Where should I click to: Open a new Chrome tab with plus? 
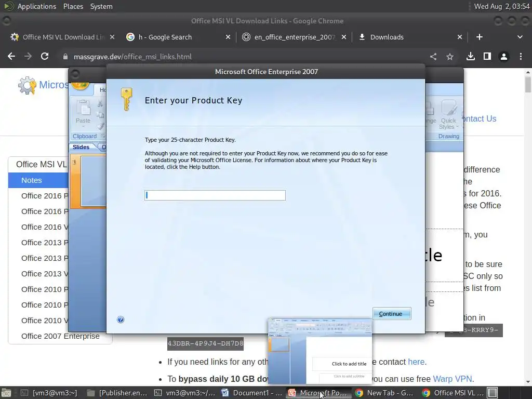(480, 37)
